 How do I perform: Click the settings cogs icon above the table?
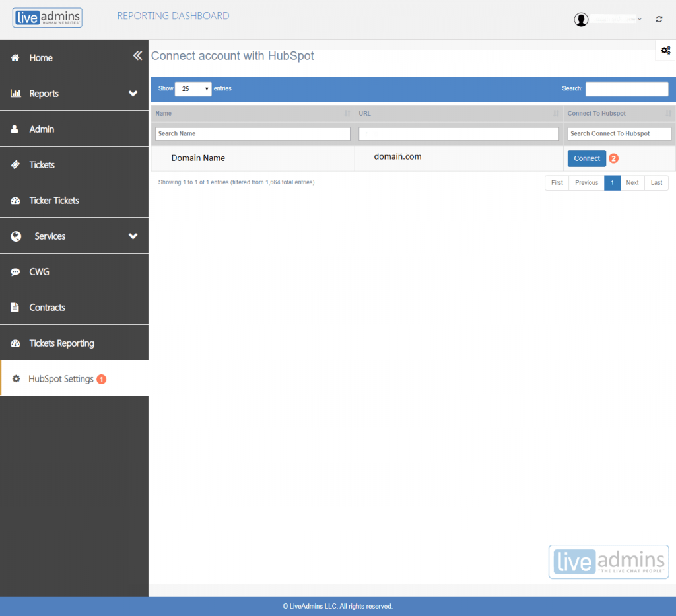tap(665, 50)
